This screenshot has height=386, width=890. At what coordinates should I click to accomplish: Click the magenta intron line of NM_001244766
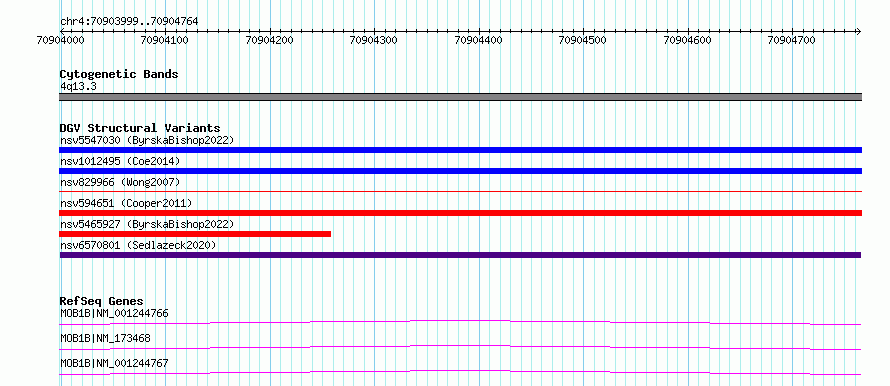click(460, 322)
